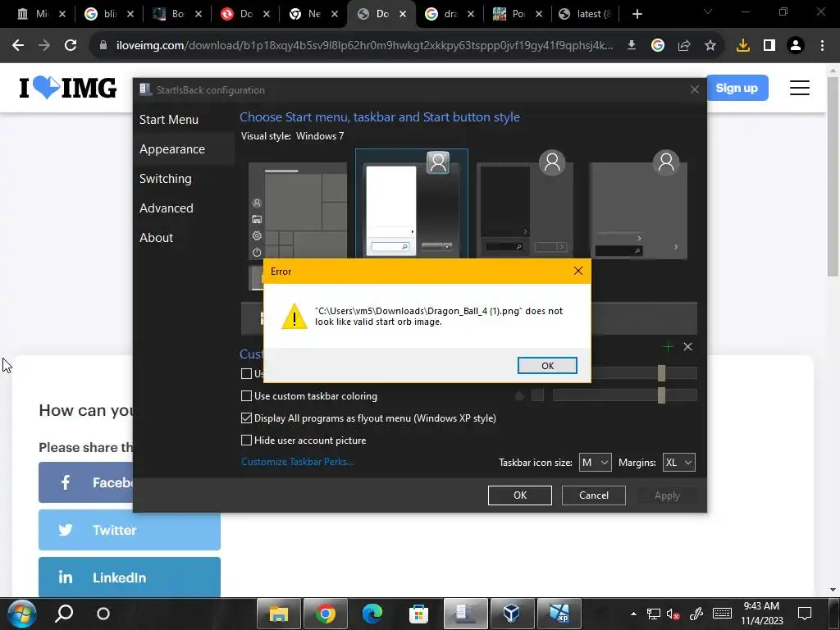This screenshot has width=840, height=630.
Task: Click Cancel in StartIsBack configuration
Action: pyautogui.click(x=594, y=495)
